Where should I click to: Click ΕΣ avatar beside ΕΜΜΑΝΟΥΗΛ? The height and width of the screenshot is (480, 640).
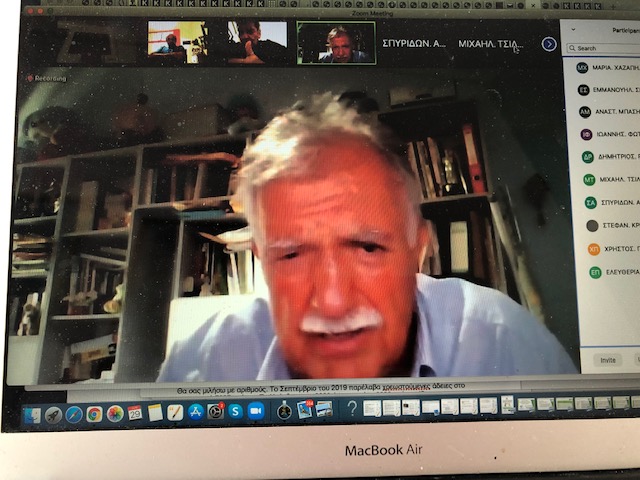click(x=584, y=90)
